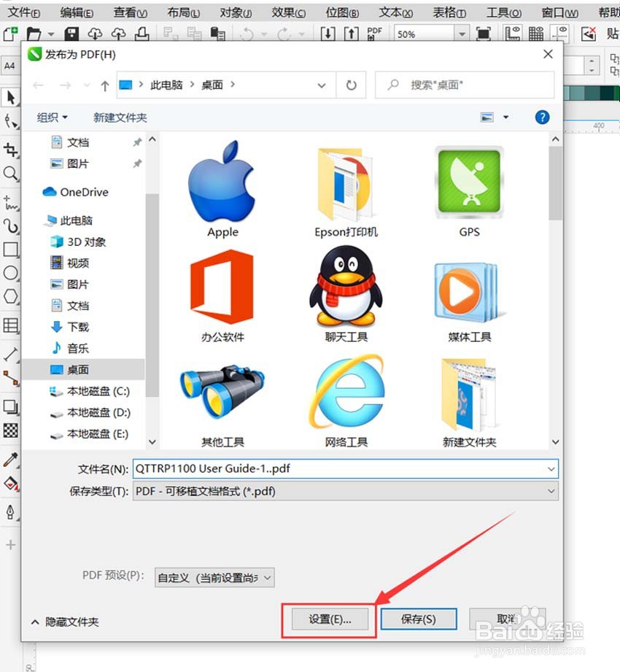Image resolution: width=620 pixels, height=672 pixels.
Task: Click the New document icon in toolbar
Action: 10,34
